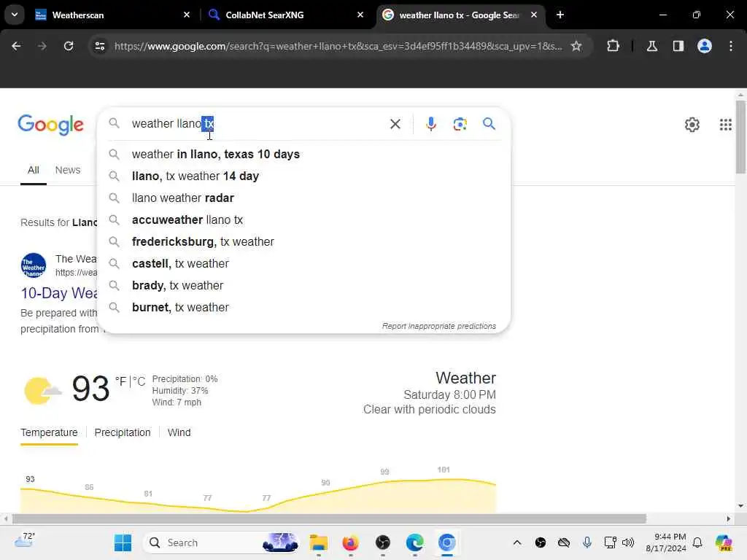Click The Weather Channel site logo

coord(34,265)
